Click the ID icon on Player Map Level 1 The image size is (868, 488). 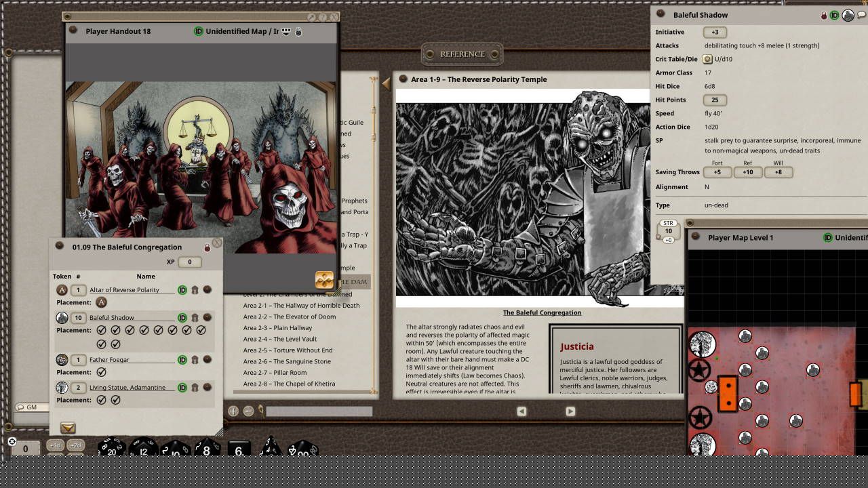(828, 238)
